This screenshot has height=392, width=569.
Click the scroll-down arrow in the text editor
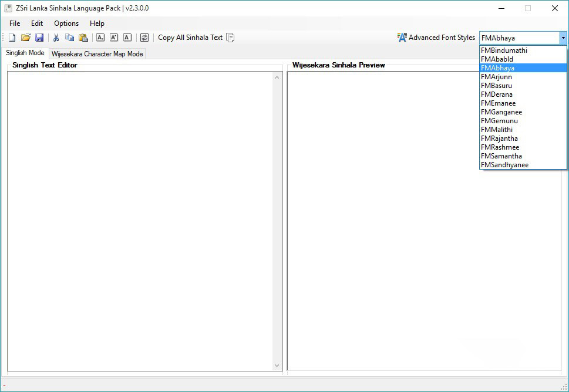[x=276, y=365]
